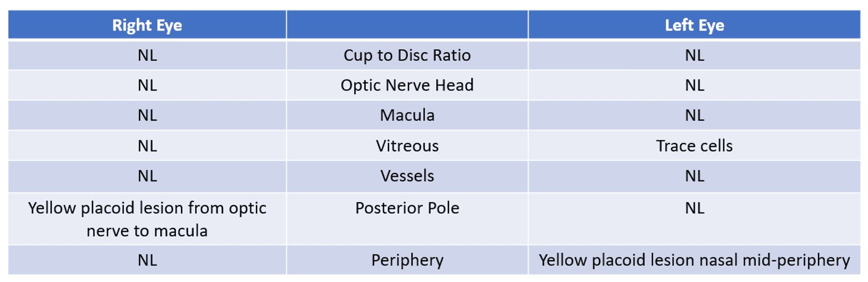This screenshot has width=868, height=282.
Task: Click the Vessels row label
Action: pos(407,176)
